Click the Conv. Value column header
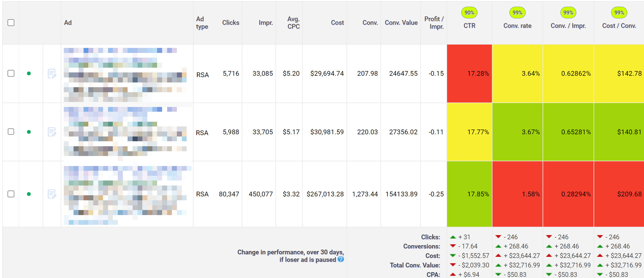This screenshot has height=278, width=644. point(401,23)
